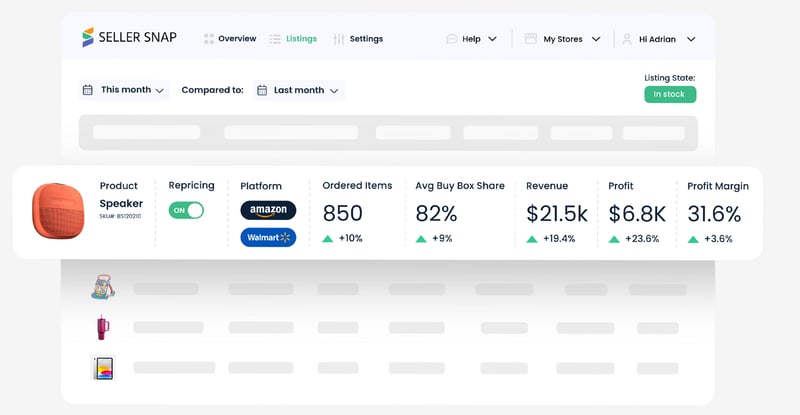Click the green arrow under Avg Buy Box Share
800x415 pixels.
click(421, 238)
